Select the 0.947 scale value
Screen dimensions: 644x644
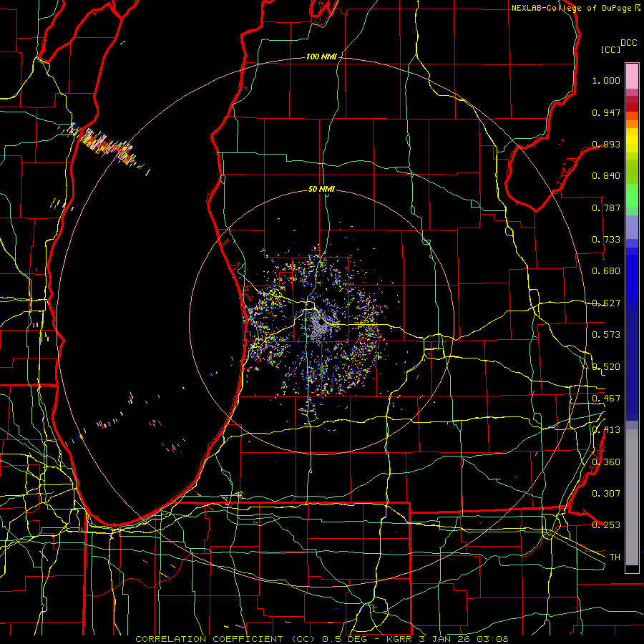[606, 112]
